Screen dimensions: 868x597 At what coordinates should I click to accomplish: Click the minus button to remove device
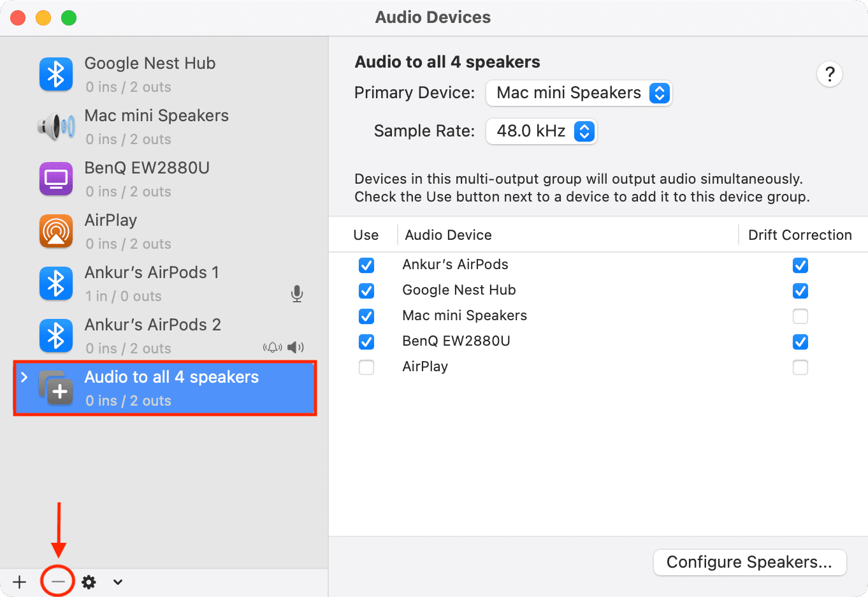coord(58,582)
